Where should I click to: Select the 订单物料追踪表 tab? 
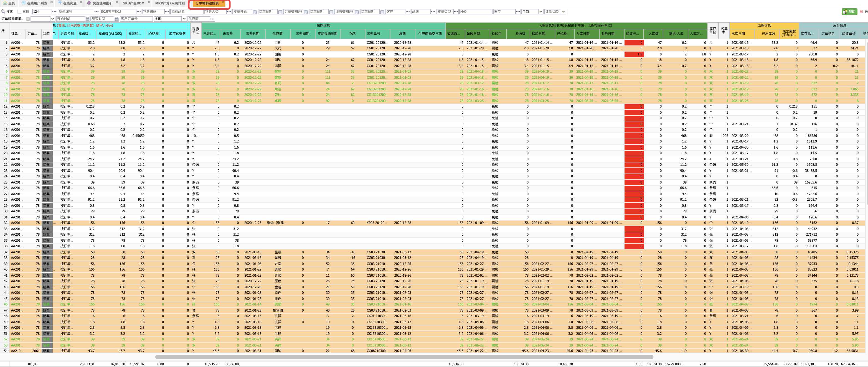(x=207, y=3)
